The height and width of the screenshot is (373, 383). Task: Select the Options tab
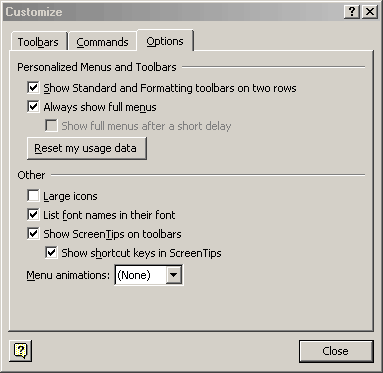tap(165, 41)
